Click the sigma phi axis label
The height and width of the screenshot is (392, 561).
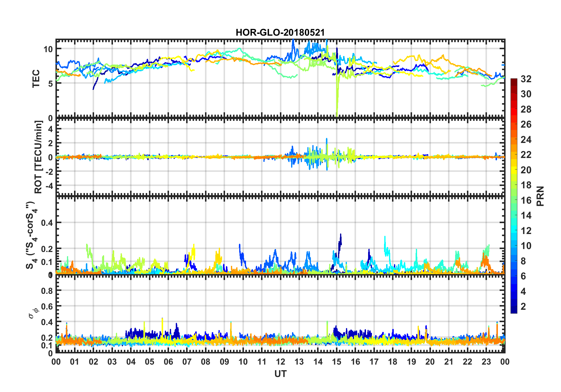pos(33,313)
